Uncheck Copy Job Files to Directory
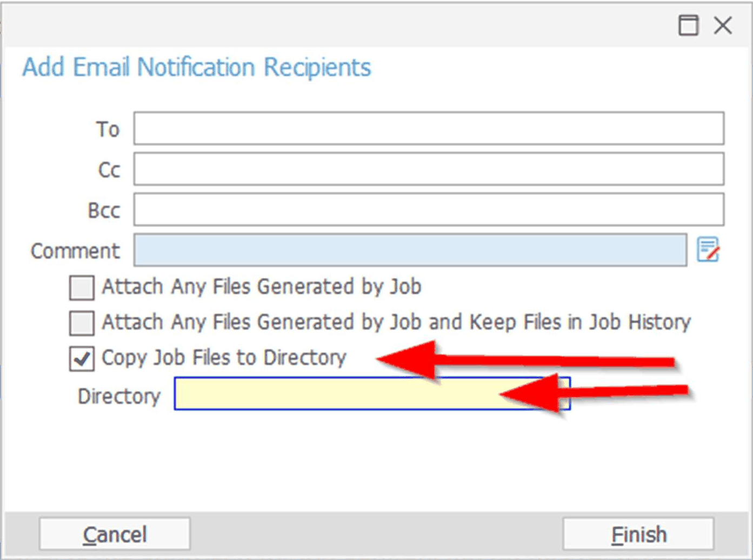753x560 pixels. (x=82, y=359)
